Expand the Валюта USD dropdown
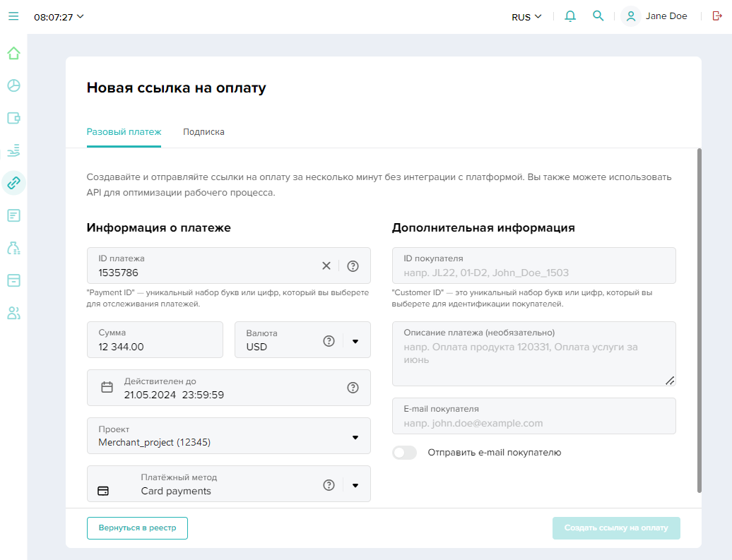 (x=355, y=341)
